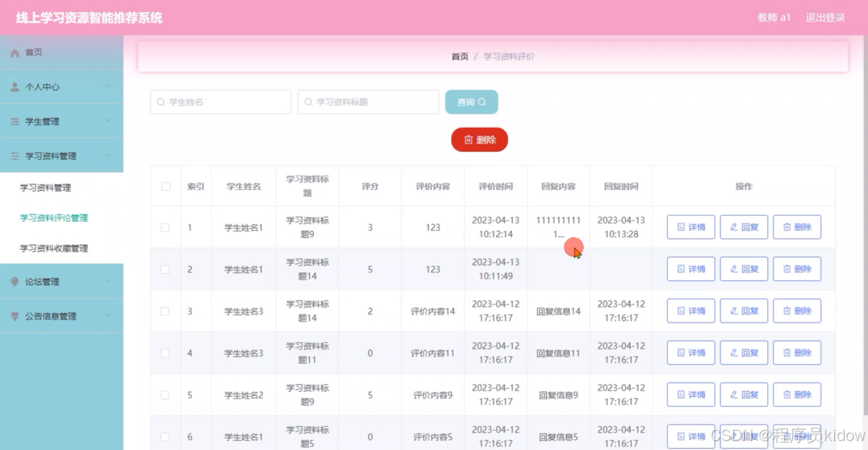868x450 pixels.
Task: Click search icon in 学生姓名 field
Action: 161,102
